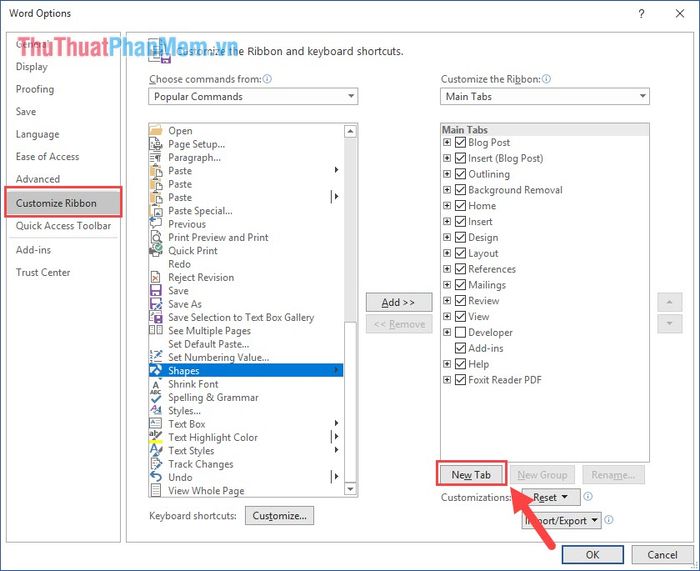This screenshot has width=700, height=571.
Task: Click the Open command folder icon
Action: point(156,131)
